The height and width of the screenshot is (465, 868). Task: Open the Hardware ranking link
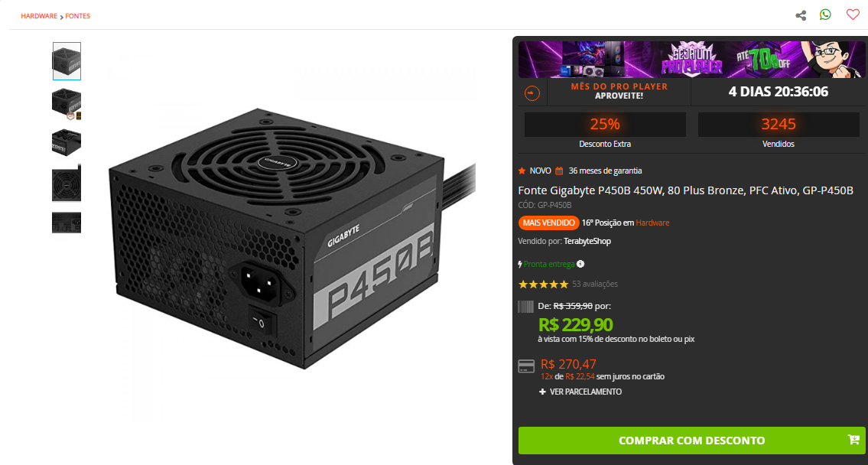652,223
